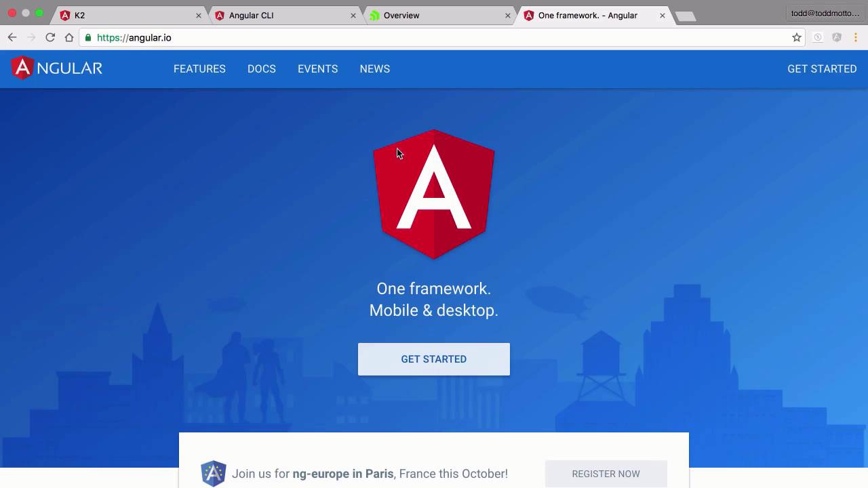Click the ng-europe shield badge icon
This screenshot has height=488, width=868.
click(214, 473)
